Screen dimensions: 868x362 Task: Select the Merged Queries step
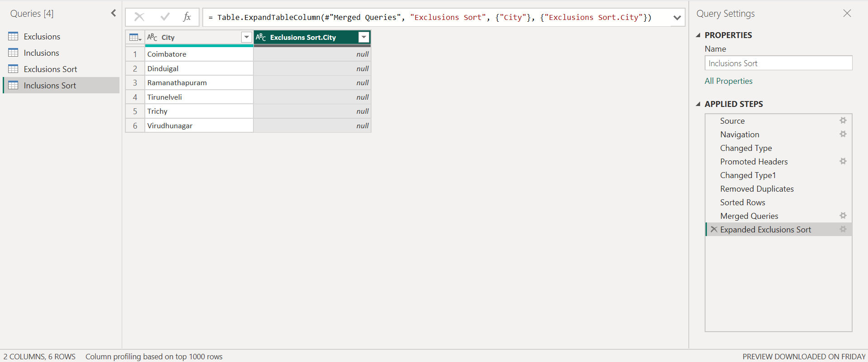[x=778, y=216]
